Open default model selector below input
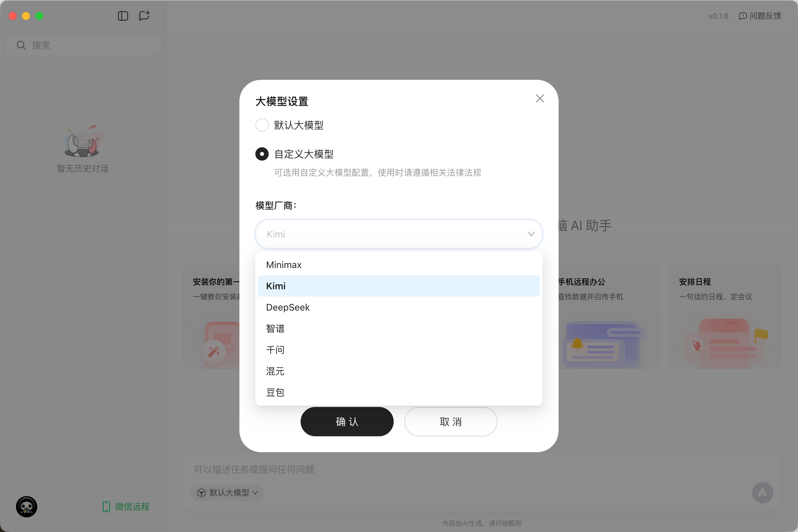The height and width of the screenshot is (532, 798). (x=228, y=492)
